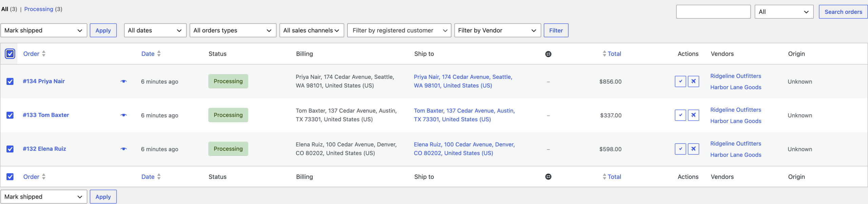
Task: Click the Processing status badge for order #134
Action: tap(228, 81)
